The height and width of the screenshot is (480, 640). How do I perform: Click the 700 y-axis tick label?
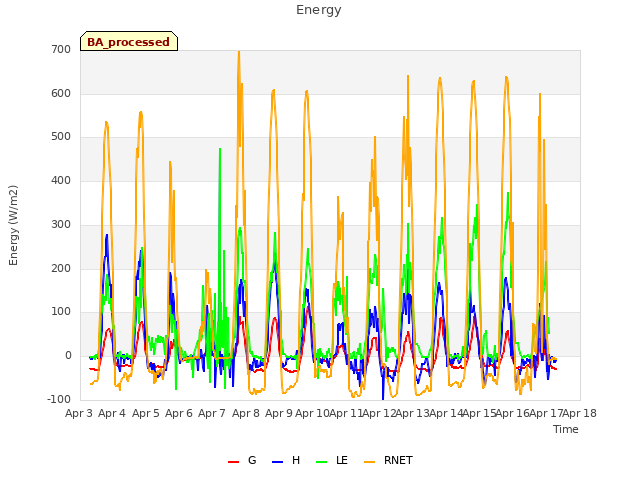click(61, 49)
